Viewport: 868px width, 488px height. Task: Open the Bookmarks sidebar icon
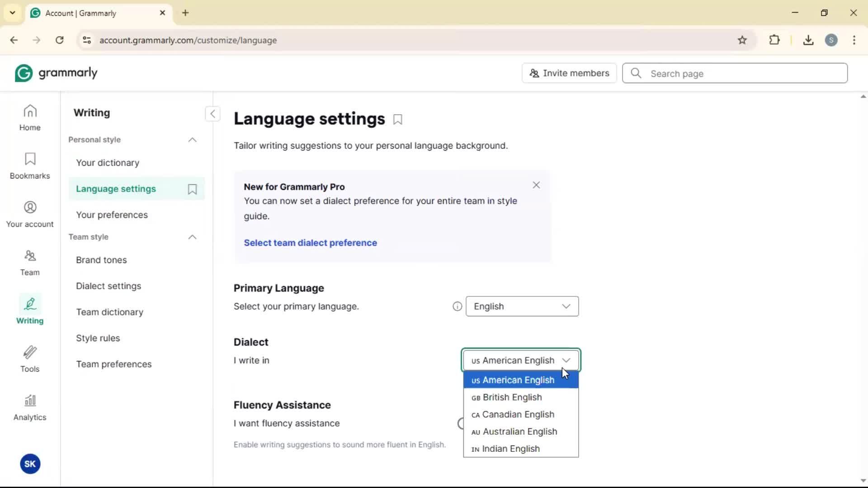click(x=30, y=166)
